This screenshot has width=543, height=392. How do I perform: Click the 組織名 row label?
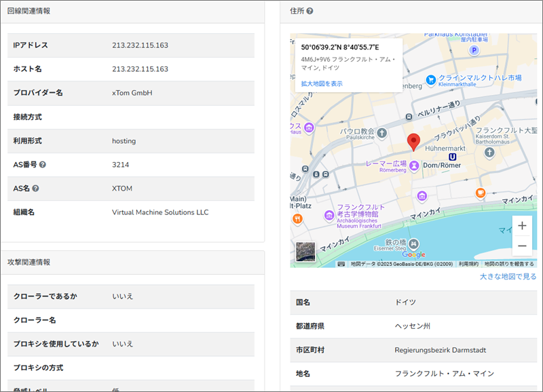pos(24,212)
